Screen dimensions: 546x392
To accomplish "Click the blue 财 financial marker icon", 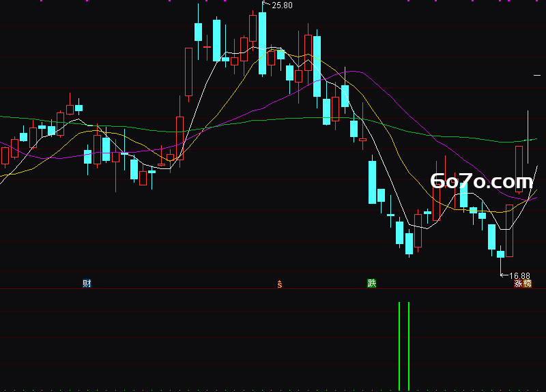I will point(87,283).
